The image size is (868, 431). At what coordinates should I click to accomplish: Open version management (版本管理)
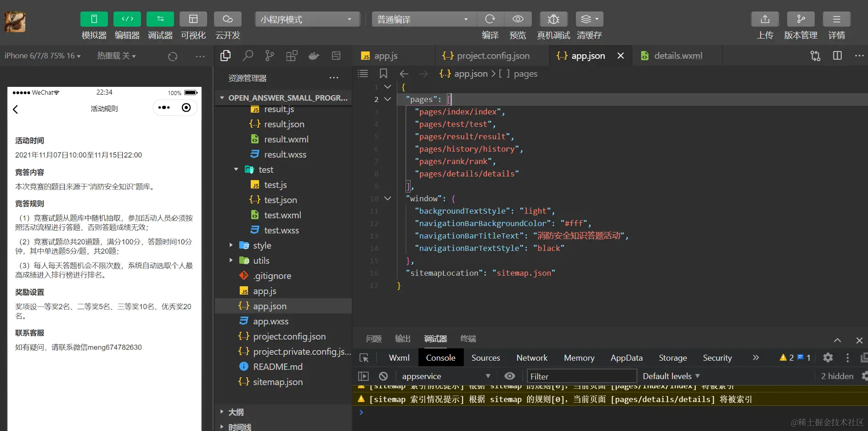pos(800,19)
